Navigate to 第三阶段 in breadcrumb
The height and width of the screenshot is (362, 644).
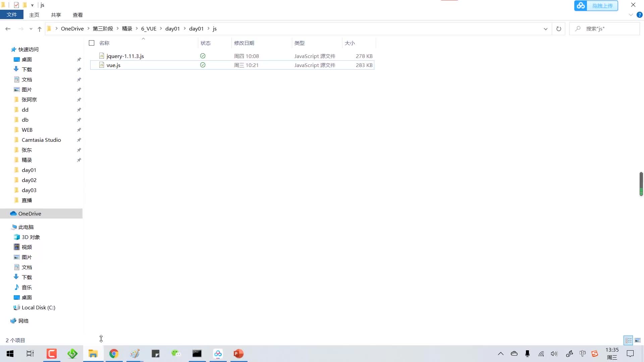(x=103, y=28)
